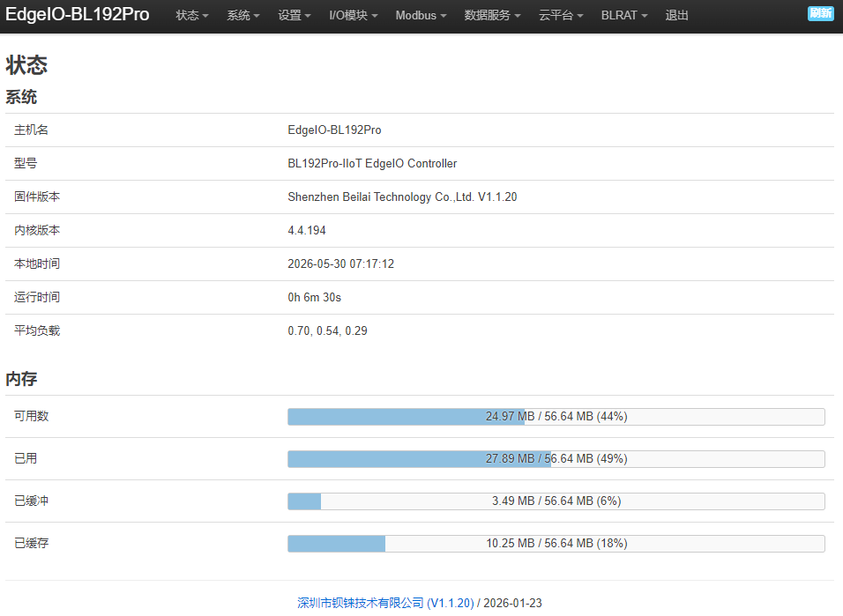Click the blue 刷新 refresh badge

[820, 13]
